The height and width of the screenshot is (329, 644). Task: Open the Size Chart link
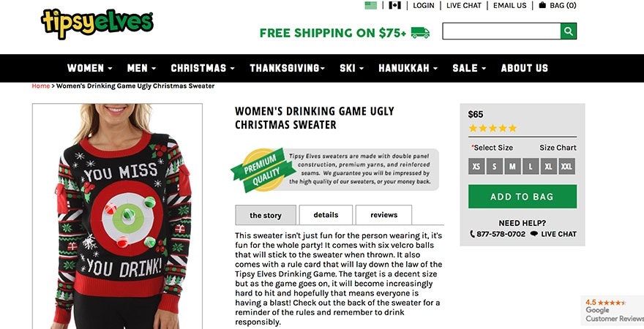[x=558, y=148]
